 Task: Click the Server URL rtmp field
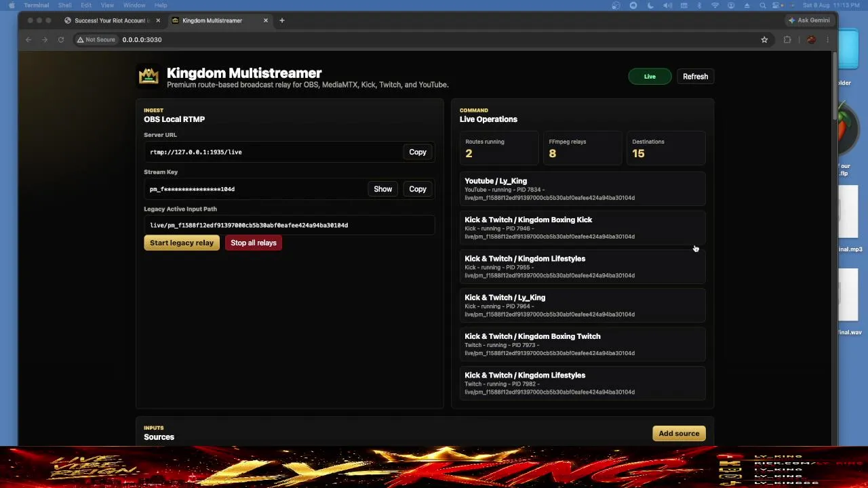pos(272,152)
